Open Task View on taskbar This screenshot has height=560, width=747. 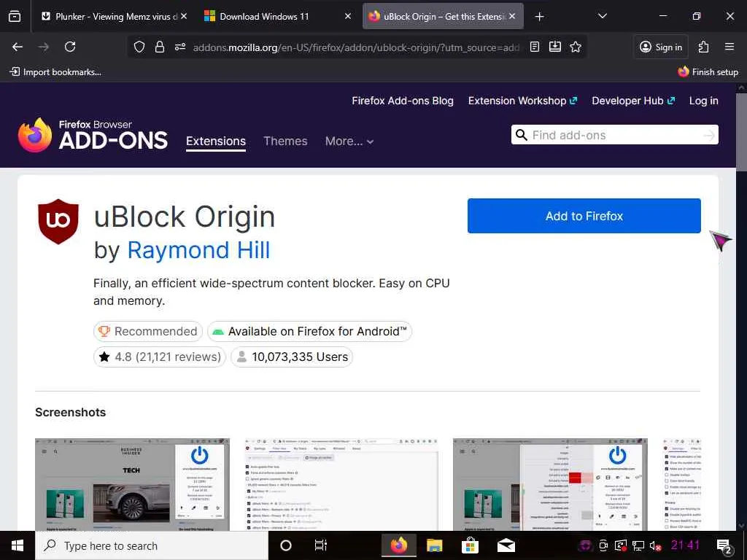pyautogui.click(x=321, y=545)
